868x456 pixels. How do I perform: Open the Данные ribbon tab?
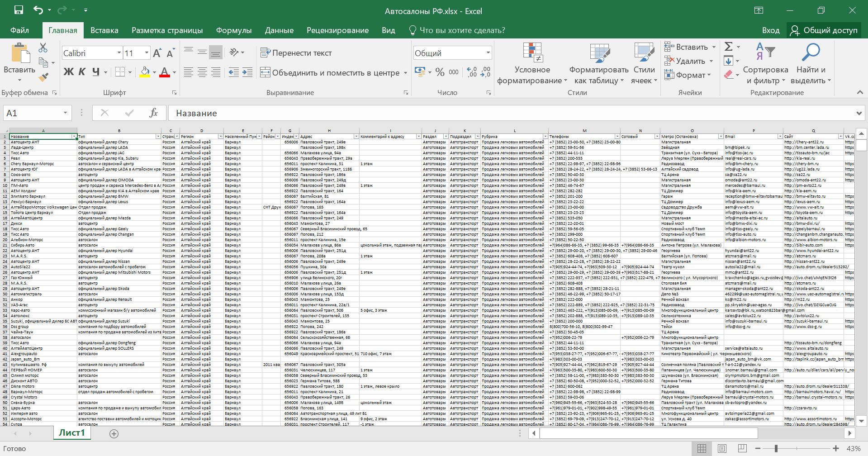tap(279, 30)
